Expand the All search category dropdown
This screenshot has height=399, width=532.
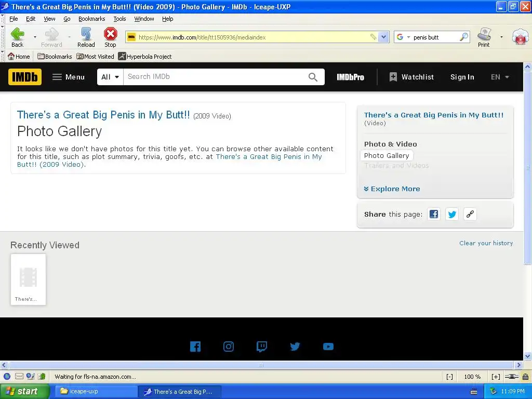point(110,77)
